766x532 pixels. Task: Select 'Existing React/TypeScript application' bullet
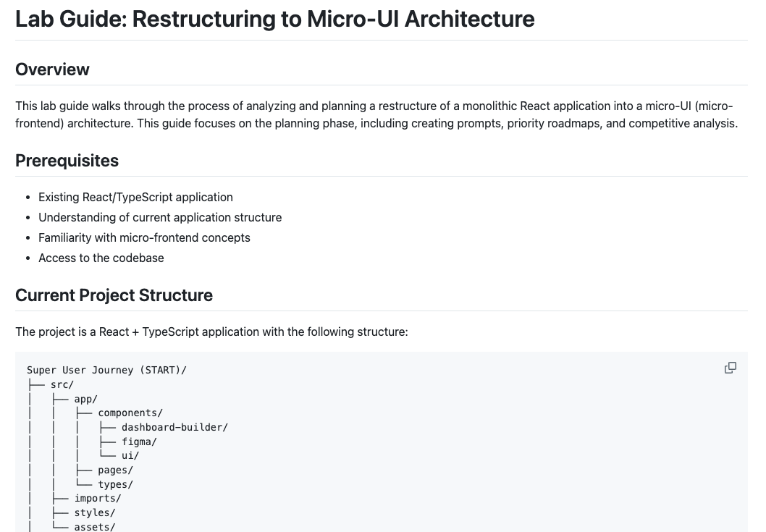[136, 197]
